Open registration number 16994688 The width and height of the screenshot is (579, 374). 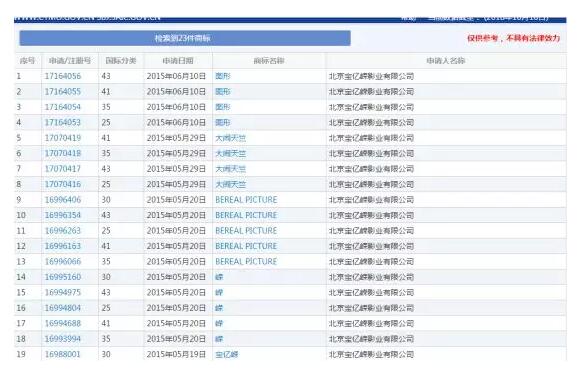point(62,323)
